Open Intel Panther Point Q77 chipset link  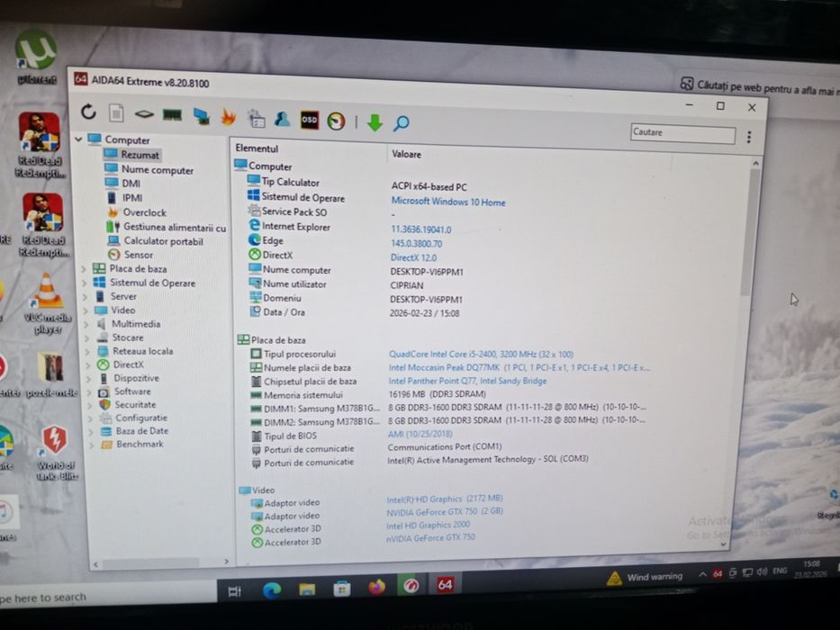tap(467, 381)
